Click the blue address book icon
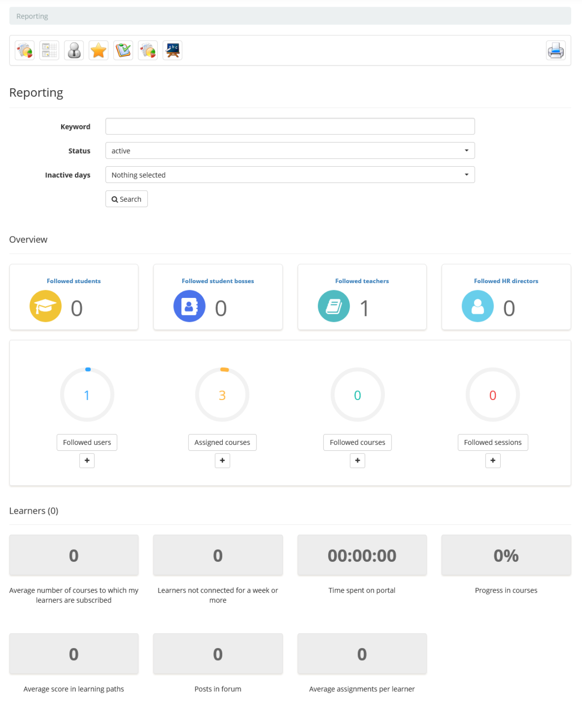Viewport: 582px width, 728px height. [x=190, y=306]
